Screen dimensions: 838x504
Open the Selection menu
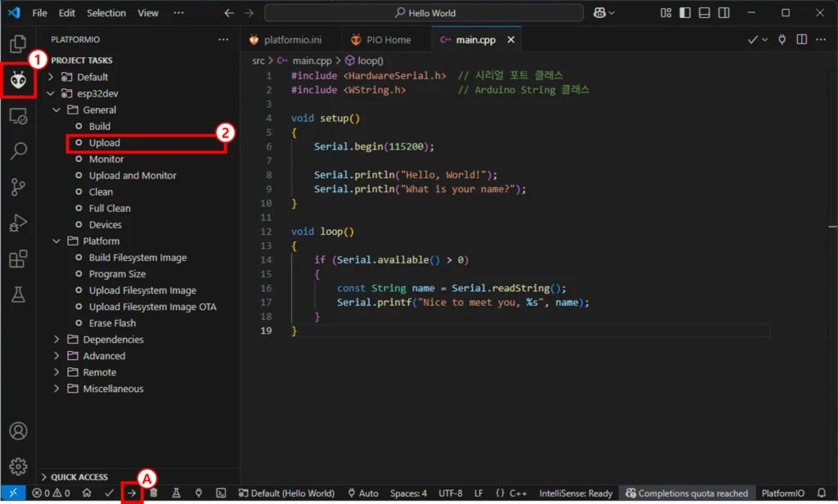[106, 13]
